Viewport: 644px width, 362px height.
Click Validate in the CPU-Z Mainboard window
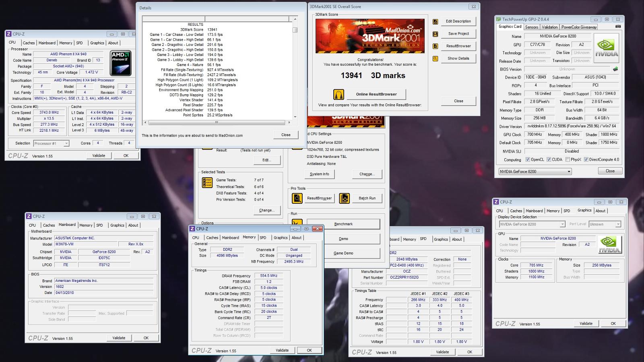(x=119, y=338)
